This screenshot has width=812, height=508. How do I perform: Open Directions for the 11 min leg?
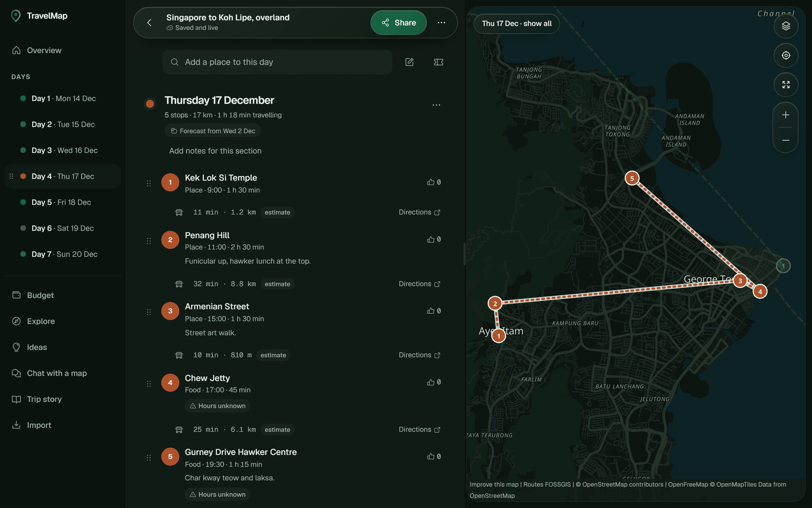[x=419, y=212]
